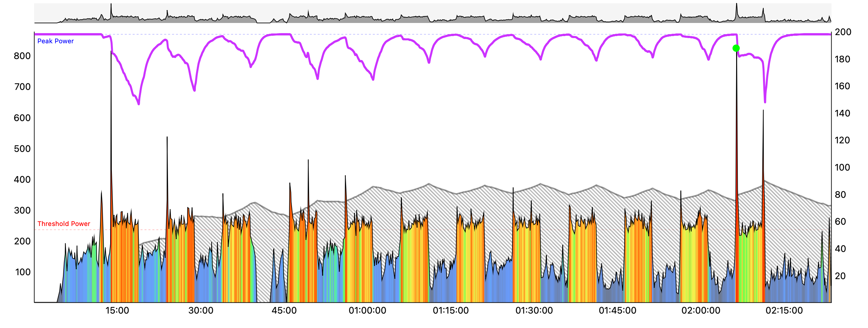The image size is (868, 328).
Task: Click the 200 value on right axis
Action: pyautogui.click(x=843, y=32)
